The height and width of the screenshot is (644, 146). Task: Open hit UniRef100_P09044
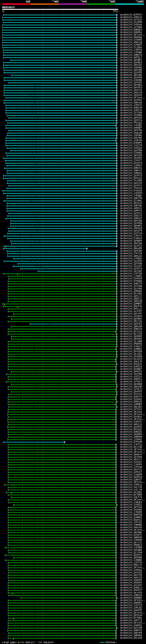131,25
